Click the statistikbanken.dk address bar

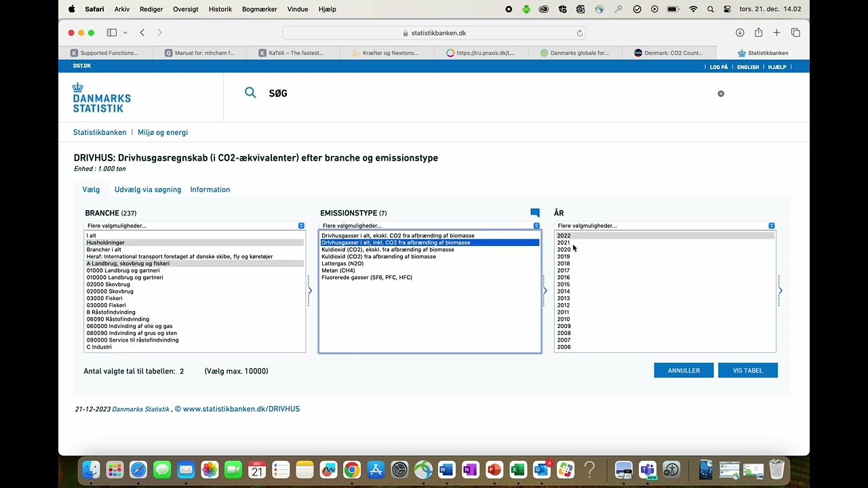coord(434,33)
